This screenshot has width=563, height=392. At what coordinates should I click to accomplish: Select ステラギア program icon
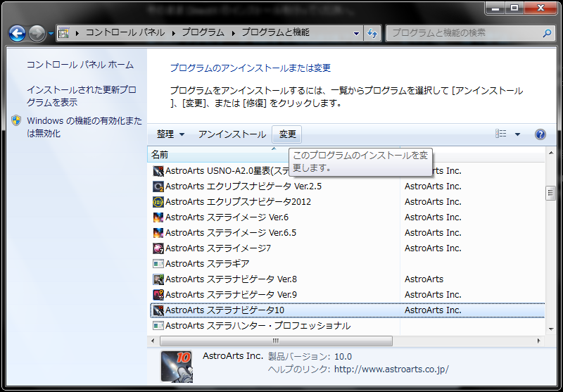pyautogui.click(x=158, y=264)
